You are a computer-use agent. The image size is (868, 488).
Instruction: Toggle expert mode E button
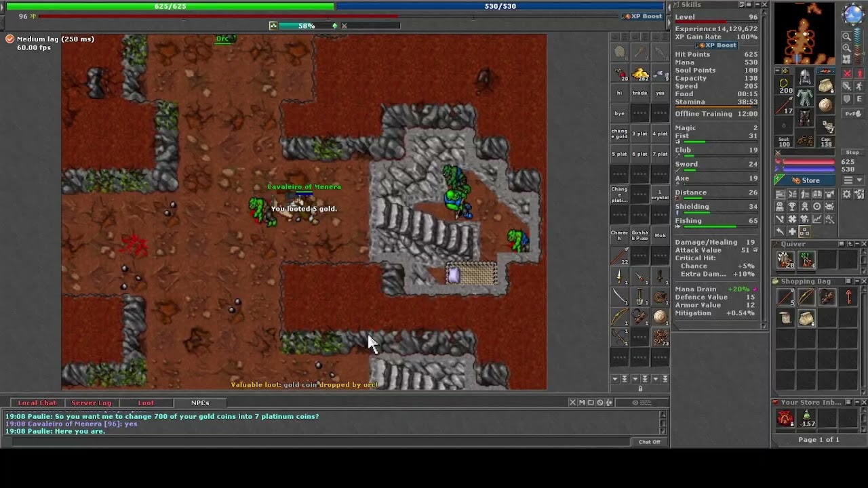tap(859, 99)
